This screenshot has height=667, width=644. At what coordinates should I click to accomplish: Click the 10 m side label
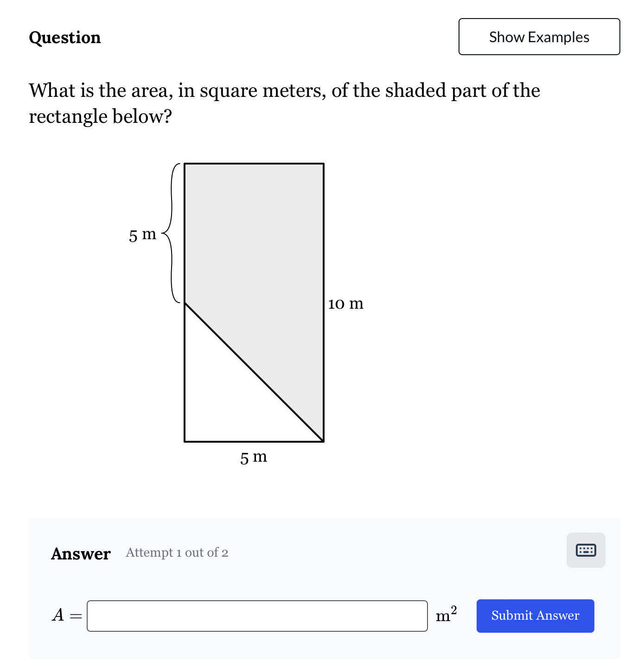[345, 304]
